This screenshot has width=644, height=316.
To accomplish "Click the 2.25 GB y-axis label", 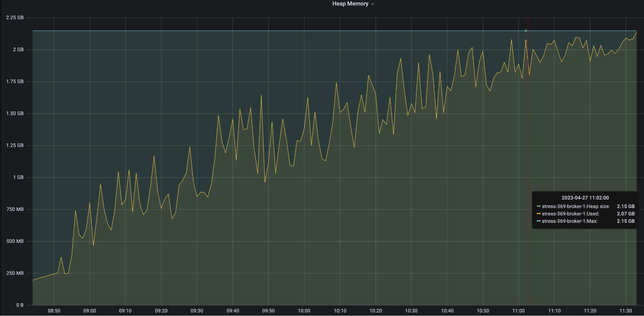I will click(15, 18).
